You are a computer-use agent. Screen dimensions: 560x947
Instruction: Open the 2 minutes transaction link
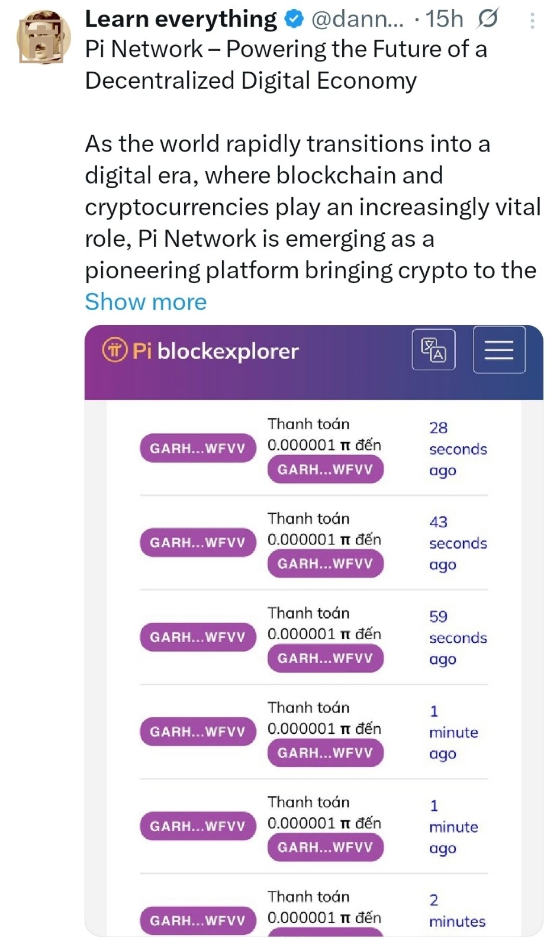[x=457, y=911]
